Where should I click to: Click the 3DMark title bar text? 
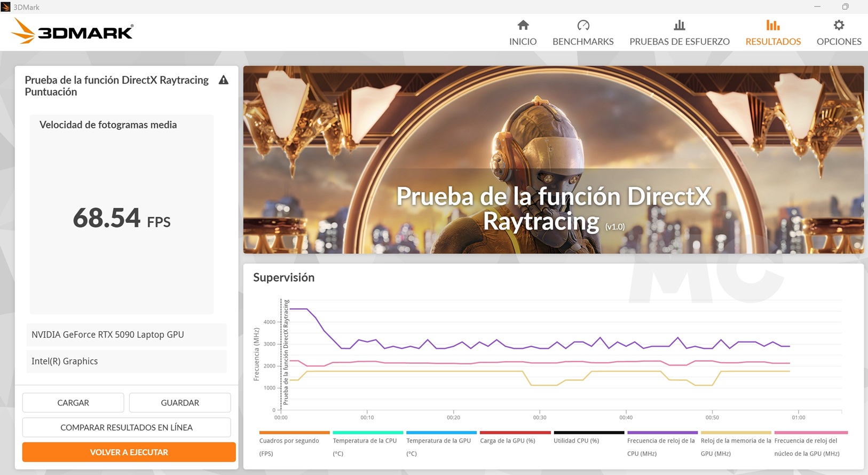(26, 7)
